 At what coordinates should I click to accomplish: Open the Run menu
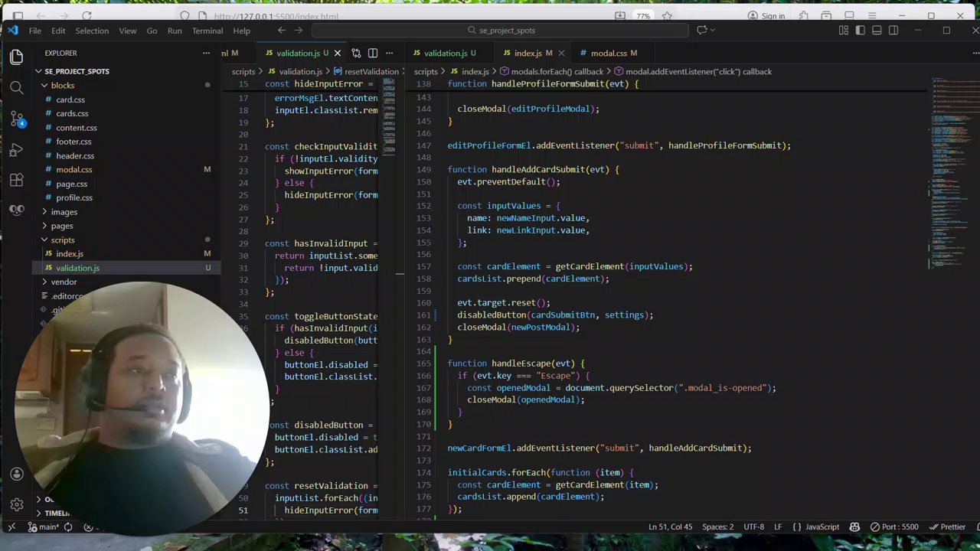[175, 31]
